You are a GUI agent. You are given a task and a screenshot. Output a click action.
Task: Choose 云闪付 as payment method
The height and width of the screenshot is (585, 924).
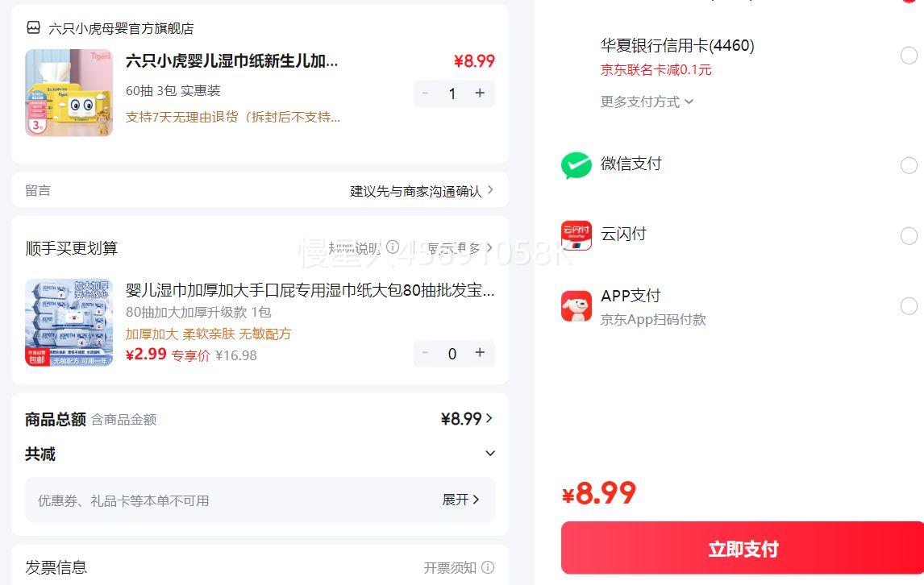(909, 235)
